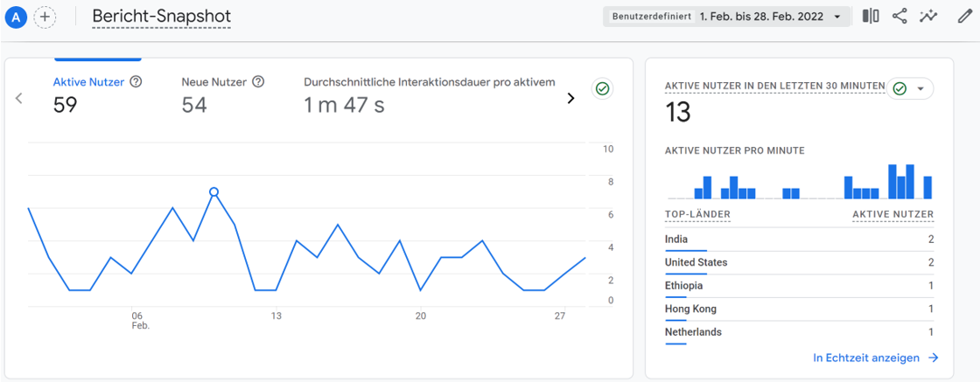
Task: Edit the report with the pencil icon
Action: coord(964,17)
